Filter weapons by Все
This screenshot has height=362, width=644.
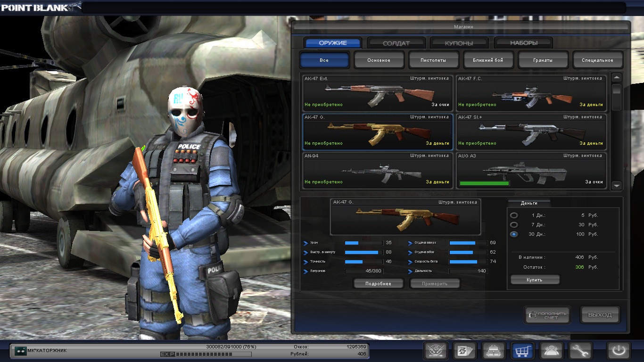pyautogui.click(x=324, y=60)
